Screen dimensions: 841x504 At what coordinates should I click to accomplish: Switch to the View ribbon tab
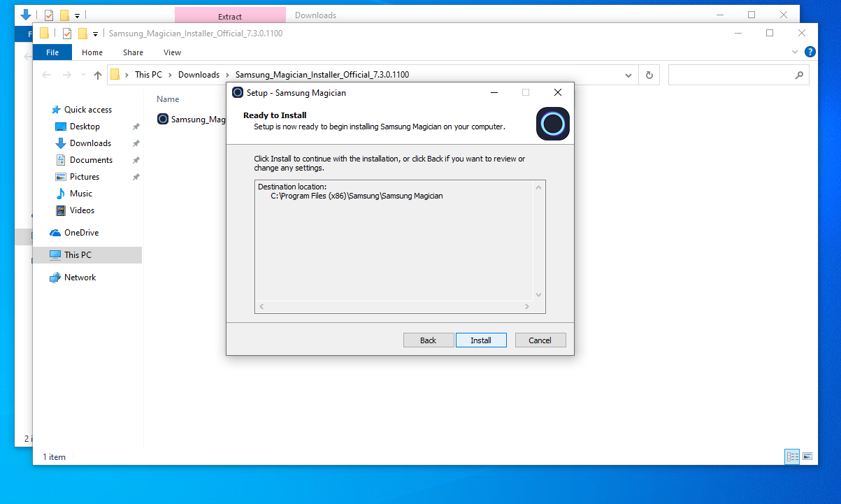[x=172, y=52]
